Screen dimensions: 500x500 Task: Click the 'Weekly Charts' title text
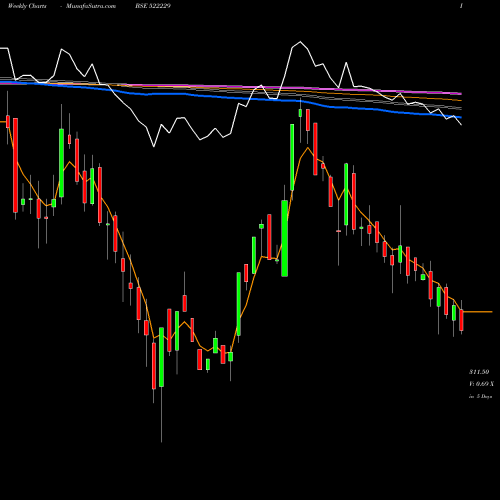click(27, 6)
